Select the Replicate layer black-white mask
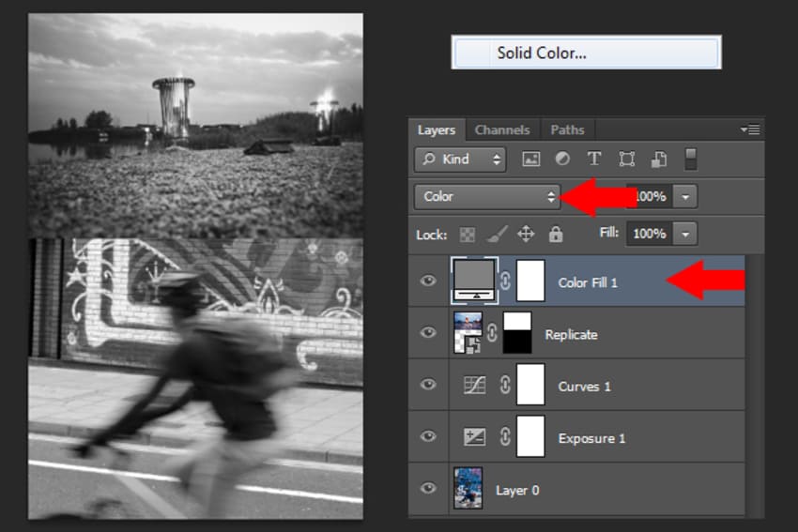This screenshot has height=532, width=798. [517, 333]
